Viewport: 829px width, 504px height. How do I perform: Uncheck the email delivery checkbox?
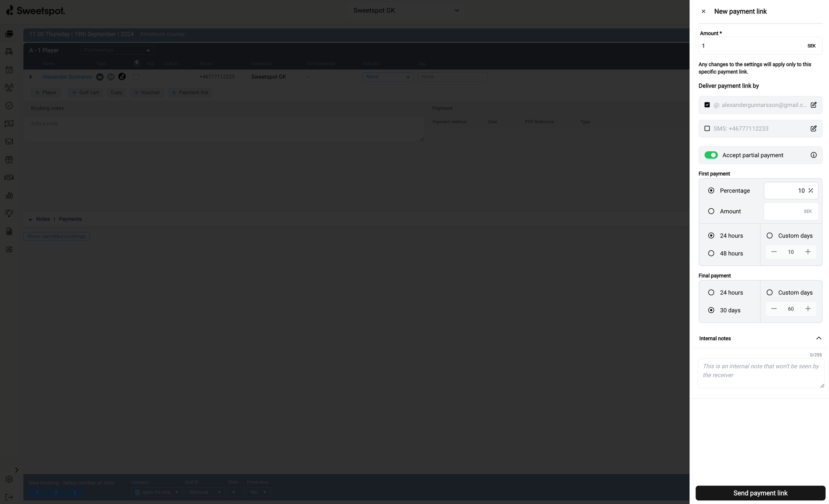(707, 105)
